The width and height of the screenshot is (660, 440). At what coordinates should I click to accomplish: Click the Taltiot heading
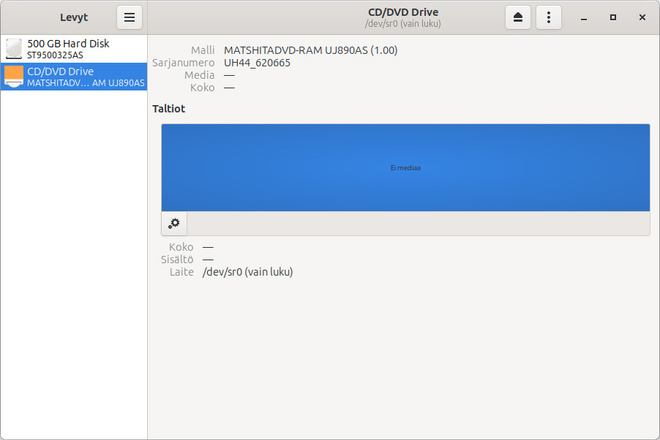(169, 109)
